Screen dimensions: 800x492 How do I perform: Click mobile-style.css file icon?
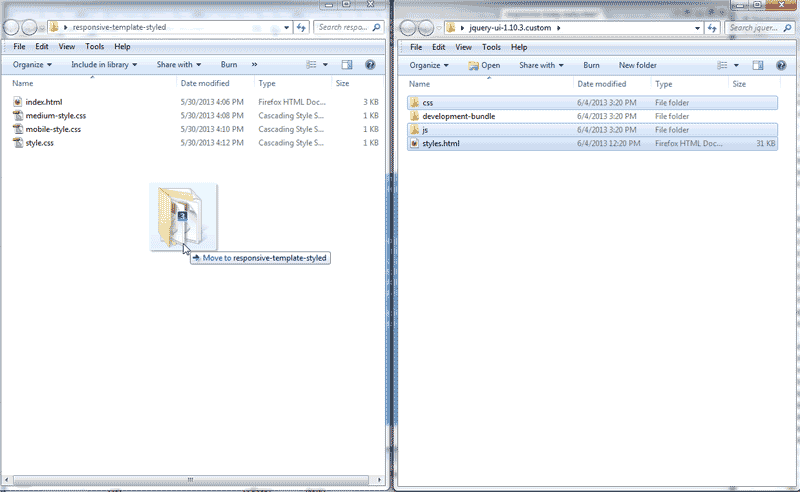click(17, 129)
